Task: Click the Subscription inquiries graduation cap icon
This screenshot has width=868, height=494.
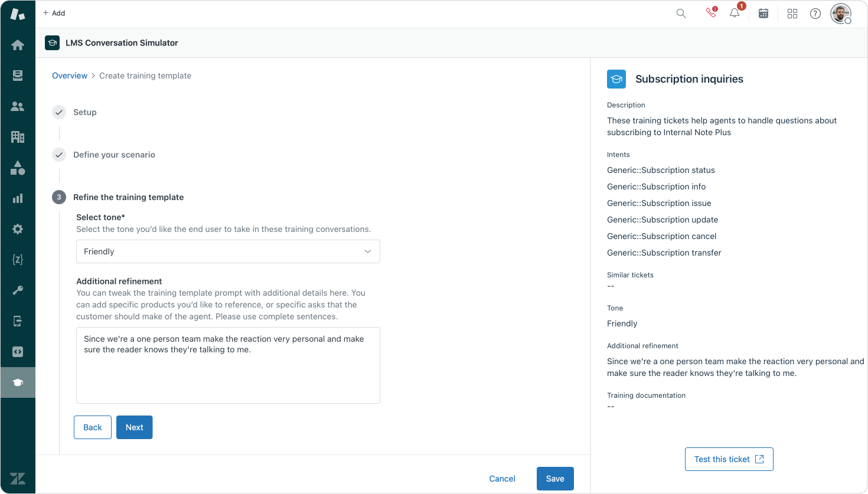Action: click(x=616, y=79)
